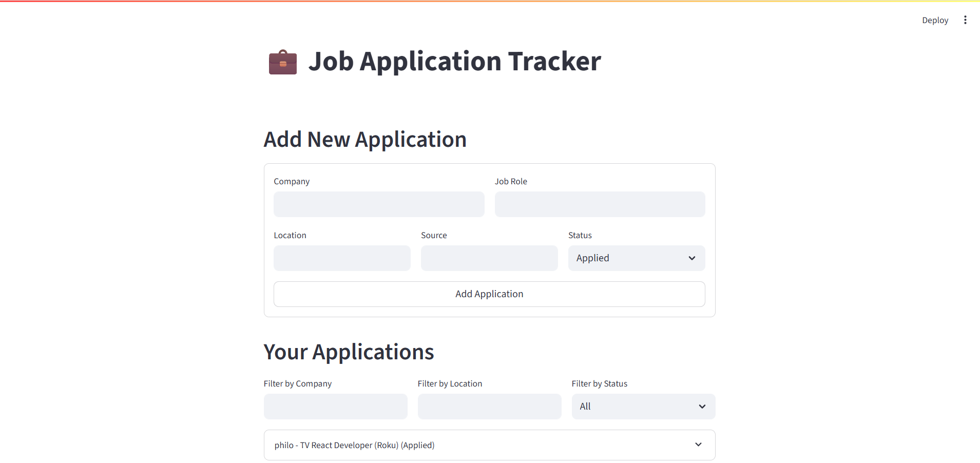Select the Location text field
This screenshot has width=980, height=463.
click(342, 258)
